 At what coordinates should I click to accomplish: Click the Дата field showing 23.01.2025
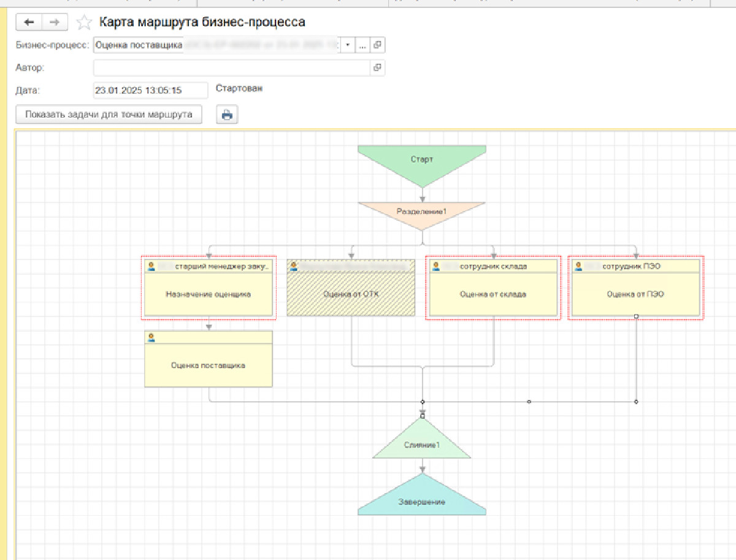pos(150,90)
